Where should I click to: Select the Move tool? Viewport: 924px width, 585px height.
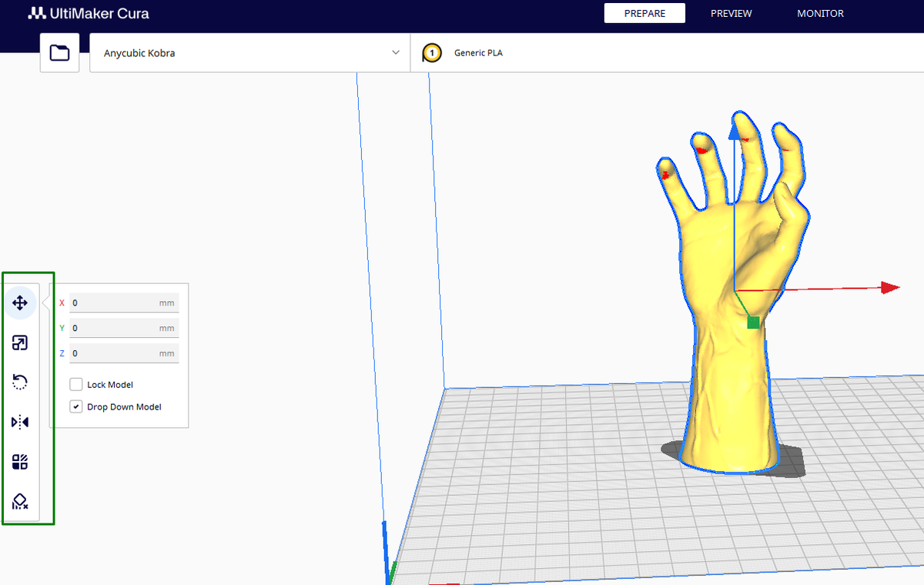(19, 303)
